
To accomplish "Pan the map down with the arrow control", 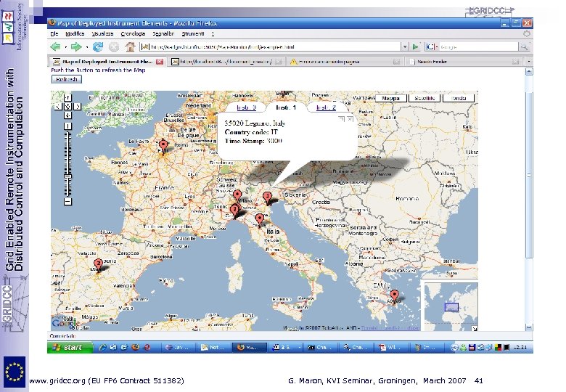I will pyautogui.click(x=67, y=115).
